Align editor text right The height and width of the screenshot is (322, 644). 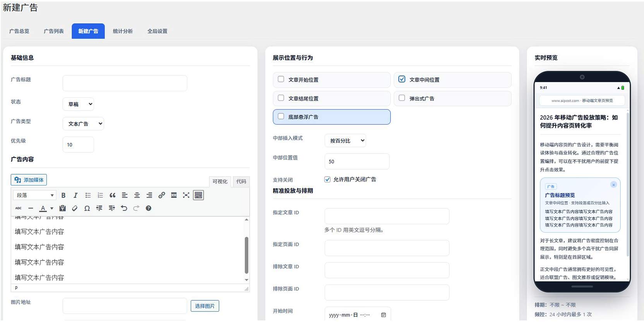tap(149, 195)
